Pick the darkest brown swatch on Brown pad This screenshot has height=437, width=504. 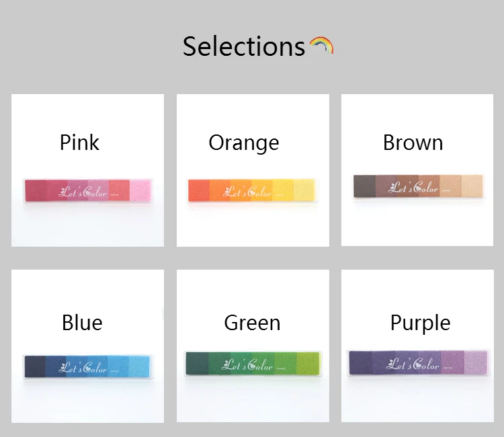(364, 186)
